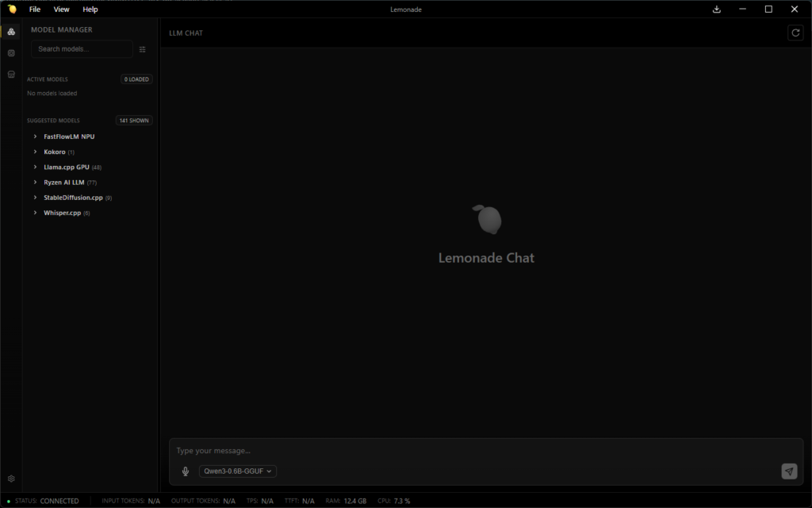Image resolution: width=812 pixels, height=508 pixels.
Task: Open the Qwen3-0.6B-GGUF model dropdown
Action: [238, 471]
